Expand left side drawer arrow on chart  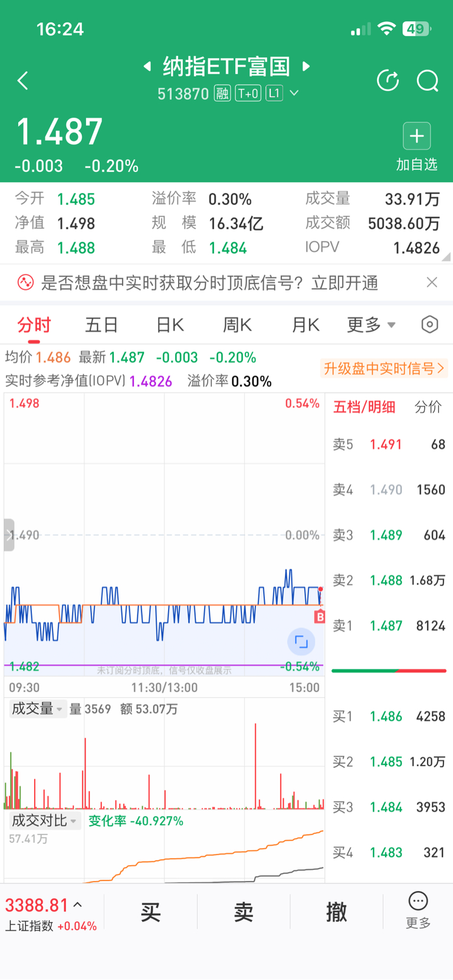9,535
